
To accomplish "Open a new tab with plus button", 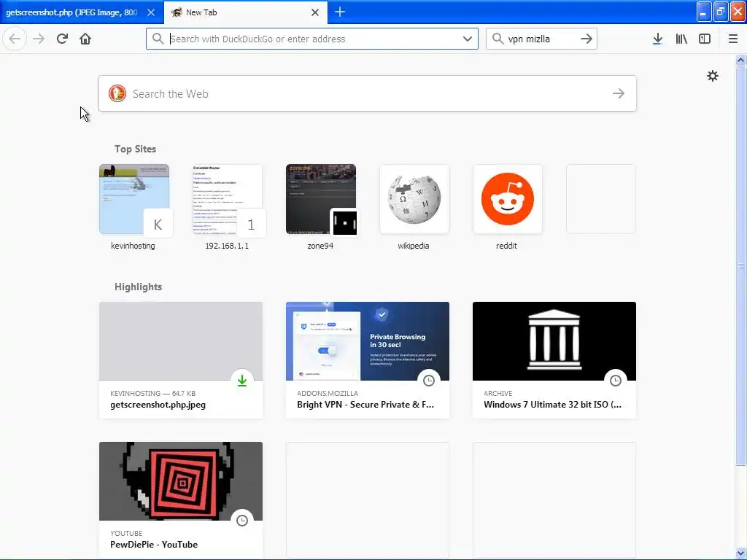I will [x=340, y=12].
